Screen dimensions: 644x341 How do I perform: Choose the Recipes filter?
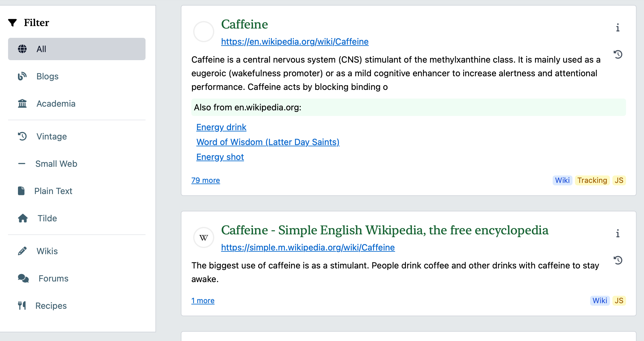(x=77, y=306)
